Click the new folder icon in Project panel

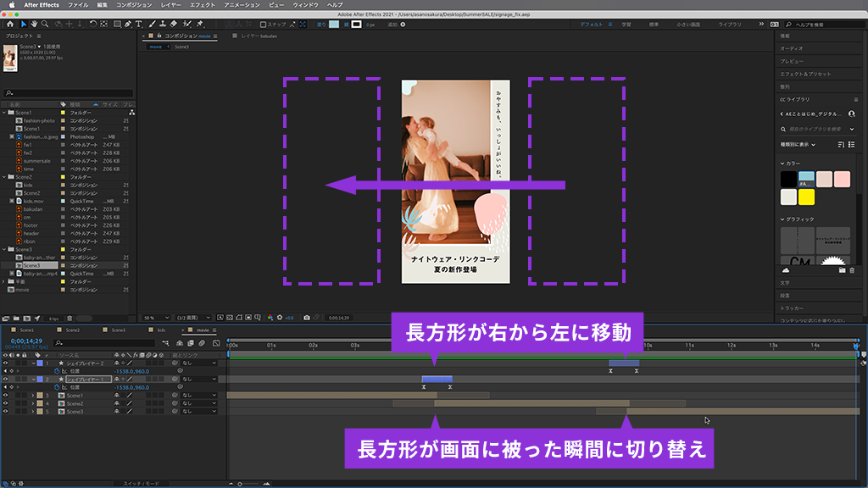pyautogui.click(x=16, y=319)
